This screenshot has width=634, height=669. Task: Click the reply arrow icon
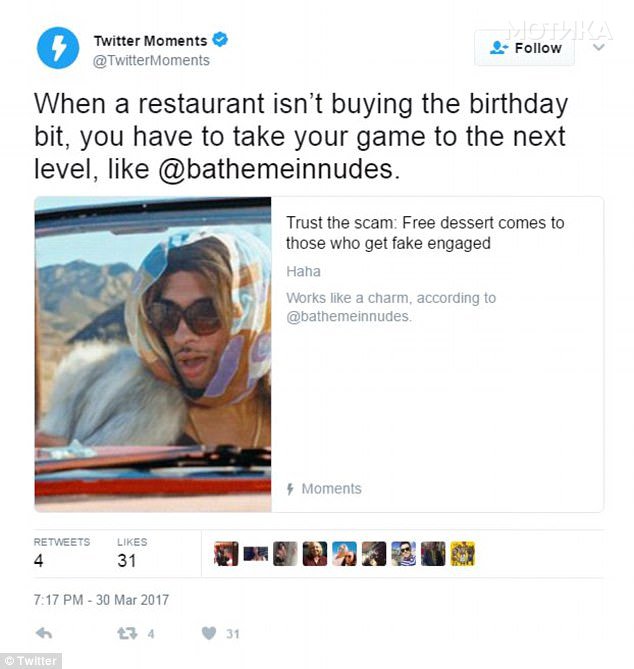44,633
